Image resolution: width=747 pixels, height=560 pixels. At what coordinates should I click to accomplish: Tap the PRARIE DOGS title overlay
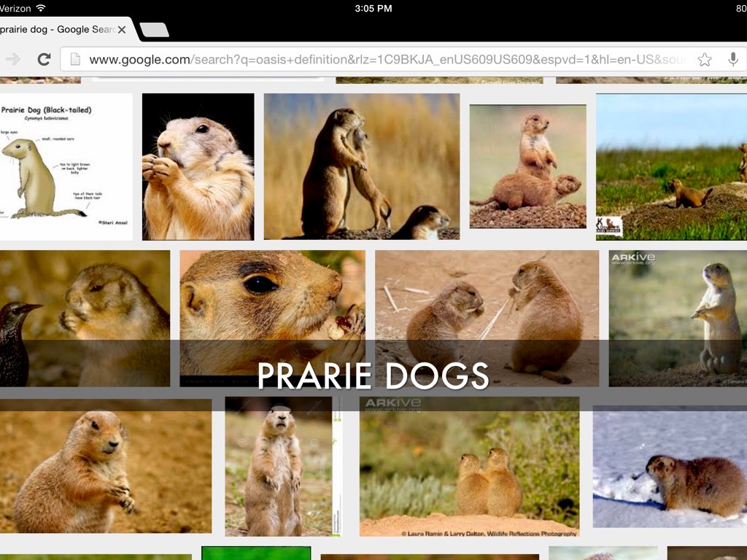(373, 376)
